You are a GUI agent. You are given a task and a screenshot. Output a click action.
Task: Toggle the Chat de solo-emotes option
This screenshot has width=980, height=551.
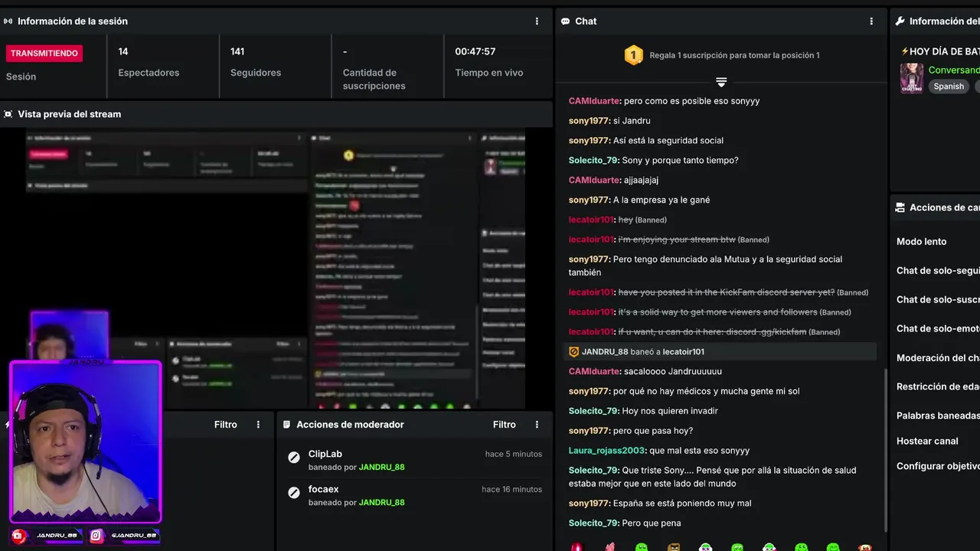coord(938,329)
